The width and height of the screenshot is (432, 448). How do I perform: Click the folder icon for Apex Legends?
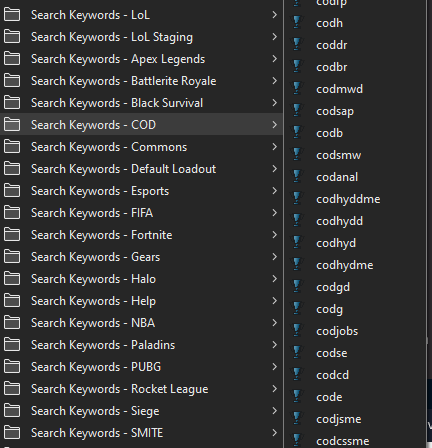(12, 59)
